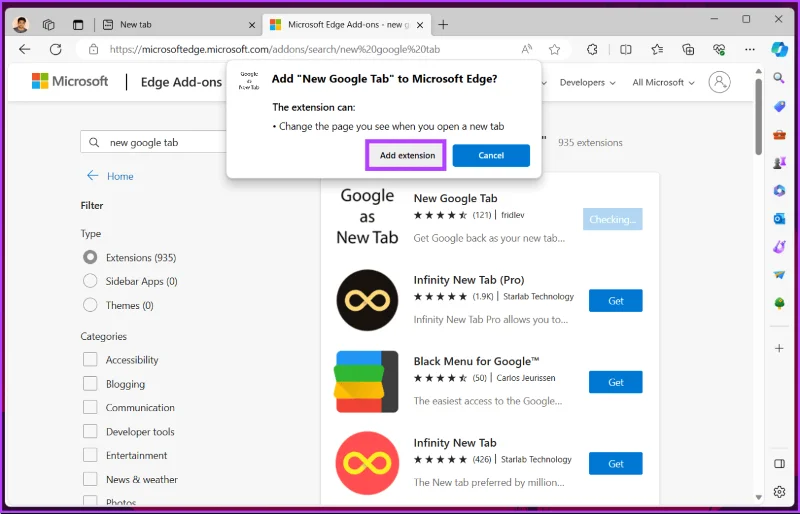800x514 pixels.
Task: Open the tab actions menu icon
Action: click(x=78, y=25)
